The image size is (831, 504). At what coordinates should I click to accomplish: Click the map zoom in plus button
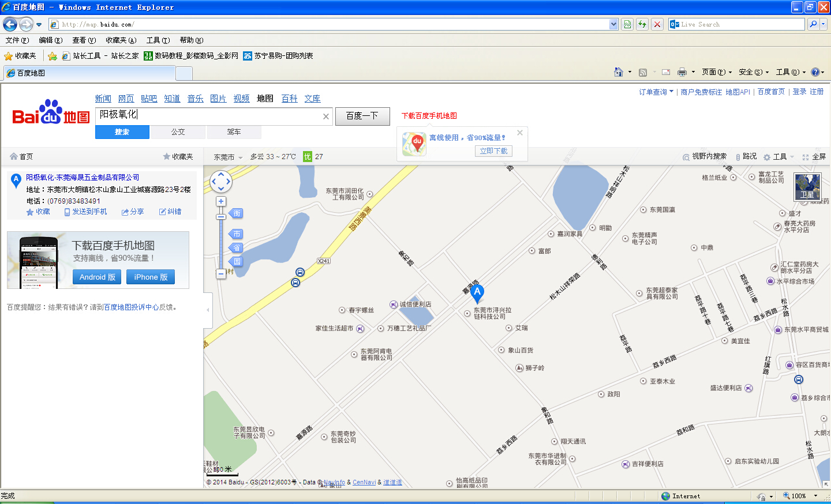221,201
